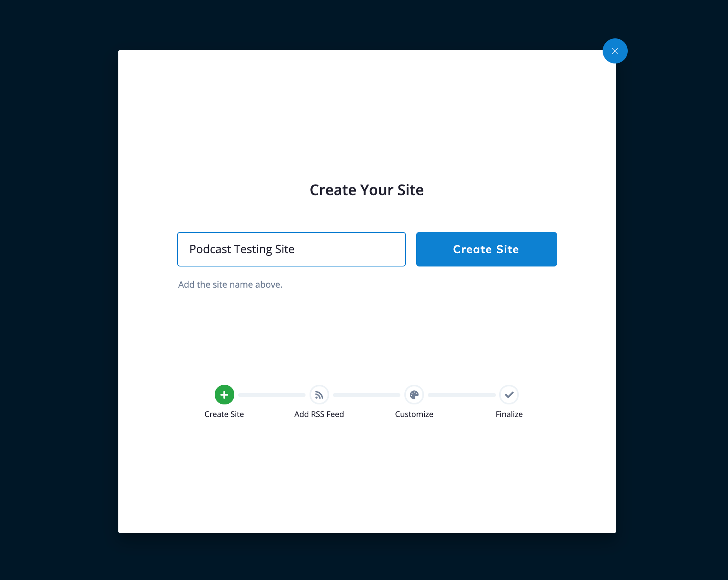This screenshot has width=728, height=580.
Task: Click progress bar between Create Site and RSS
Action: 272,395
